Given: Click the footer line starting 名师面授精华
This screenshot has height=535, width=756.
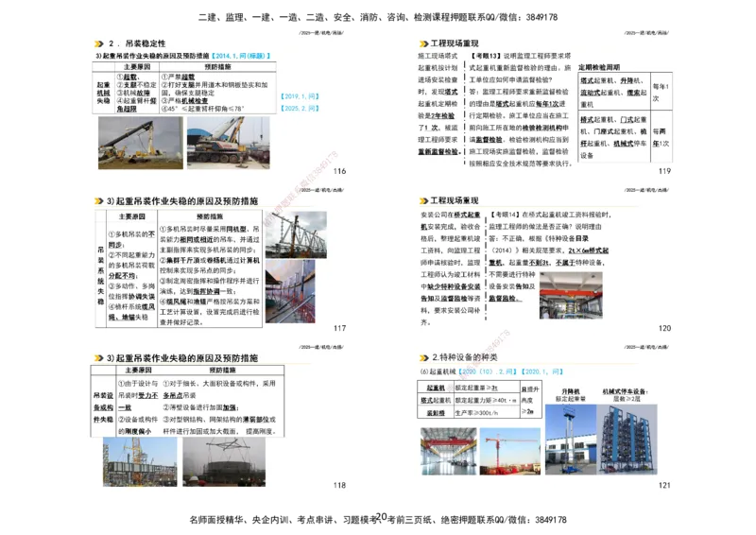Looking at the screenshot, I should click(377, 520).
